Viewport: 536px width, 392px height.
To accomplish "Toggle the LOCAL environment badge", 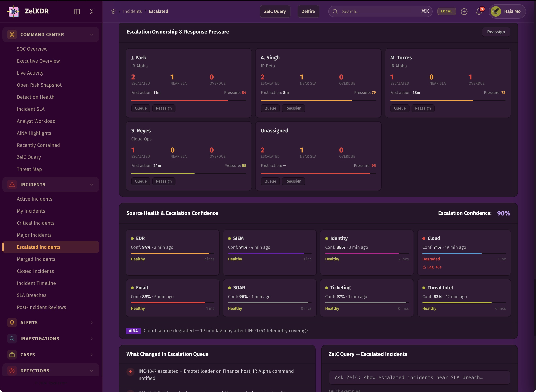I will [446, 11].
